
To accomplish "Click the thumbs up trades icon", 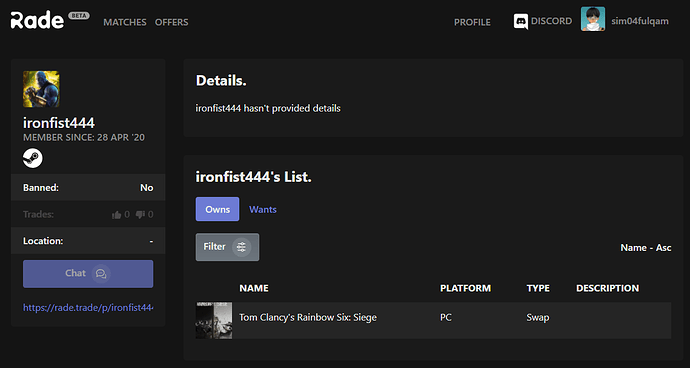I will tap(117, 215).
